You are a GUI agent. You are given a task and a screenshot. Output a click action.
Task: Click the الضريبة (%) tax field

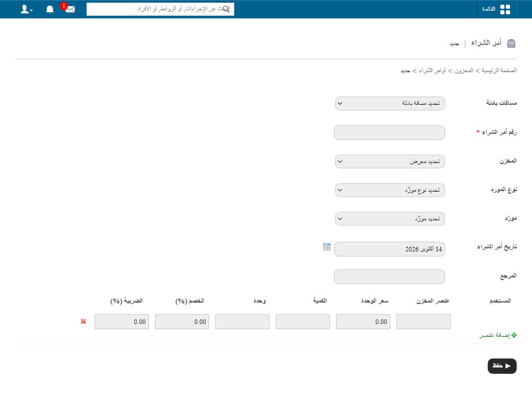[x=121, y=321]
